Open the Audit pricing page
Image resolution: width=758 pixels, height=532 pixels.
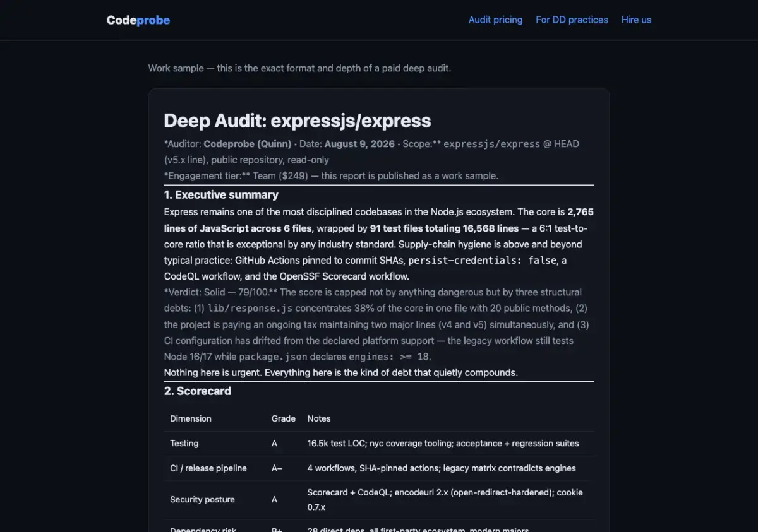(495, 20)
